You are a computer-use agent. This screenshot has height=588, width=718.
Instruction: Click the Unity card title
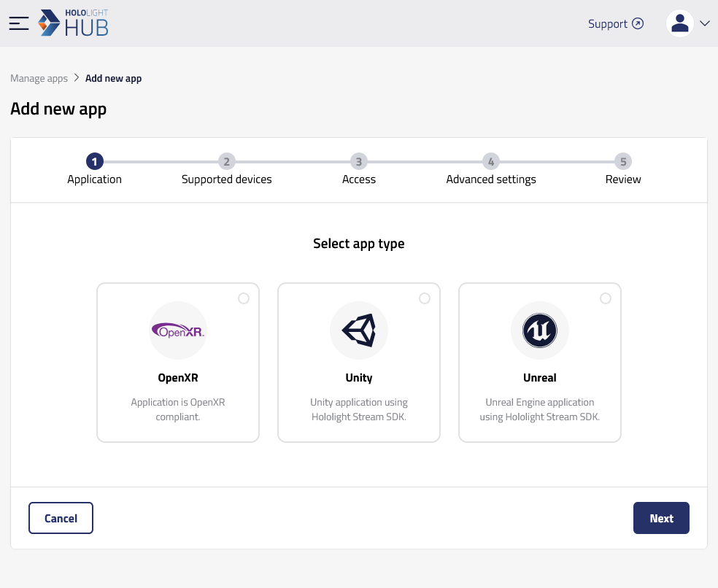click(359, 378)
